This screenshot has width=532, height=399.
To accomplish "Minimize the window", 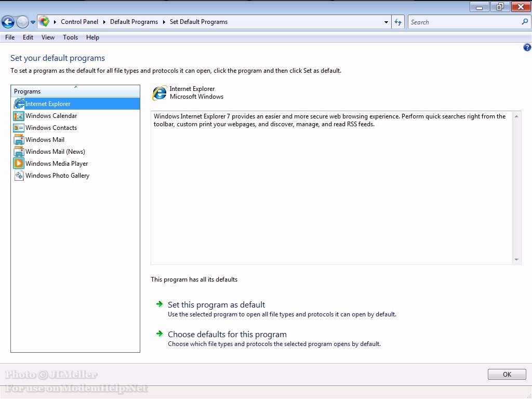I will click(479, 7).
